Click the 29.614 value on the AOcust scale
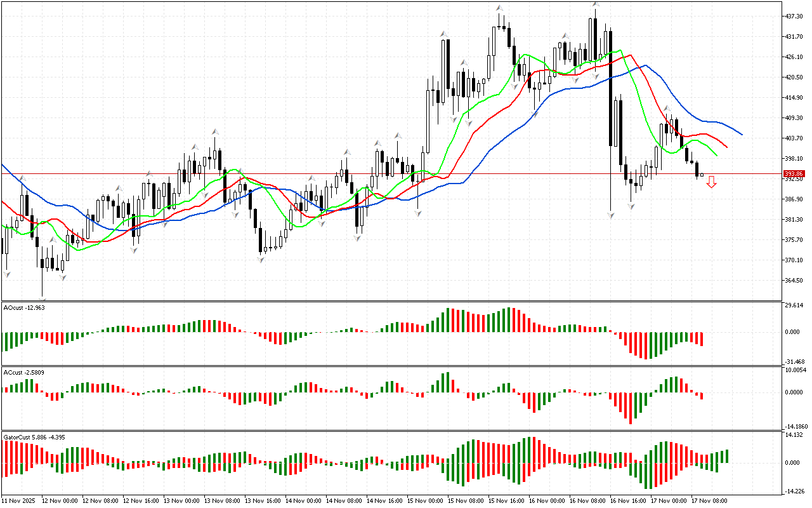812x508 pixels. [x=794, y=305]
